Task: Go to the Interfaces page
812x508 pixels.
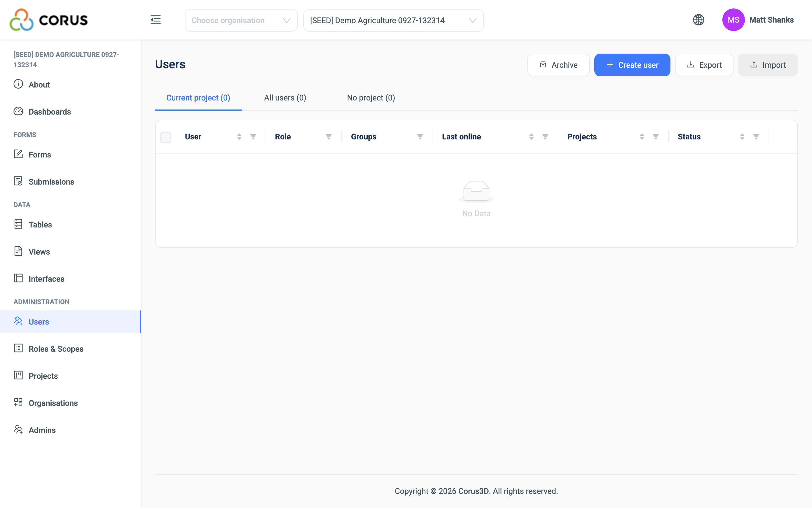Action: 70,279
